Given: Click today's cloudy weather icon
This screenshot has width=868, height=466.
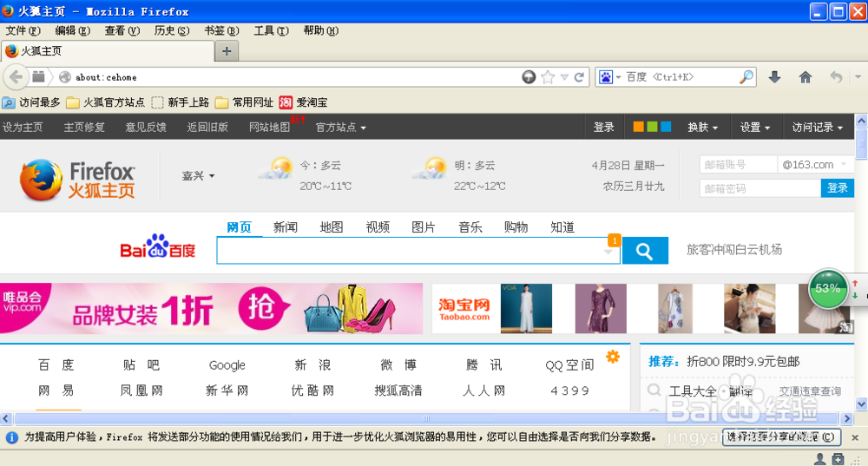Looking at the screenshot, I should tap(276, 168).
